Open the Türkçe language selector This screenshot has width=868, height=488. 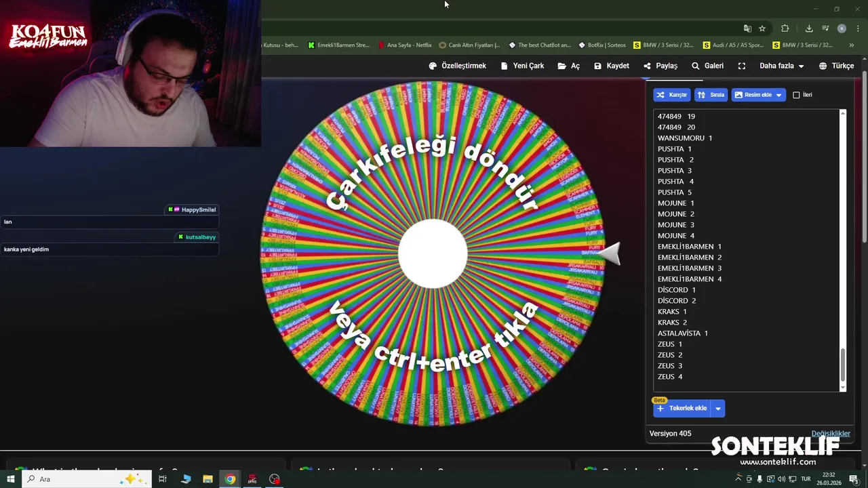[836, 66]
